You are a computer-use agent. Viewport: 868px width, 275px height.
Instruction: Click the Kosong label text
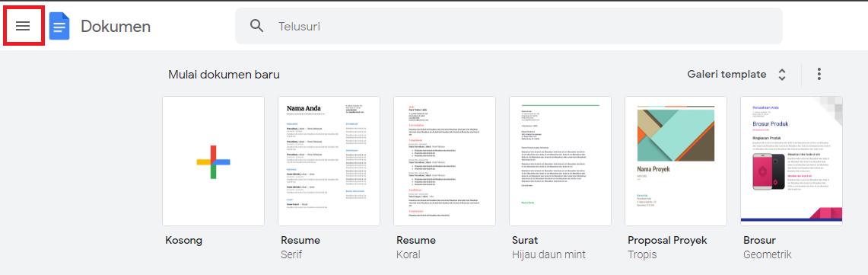pos(184,241)
